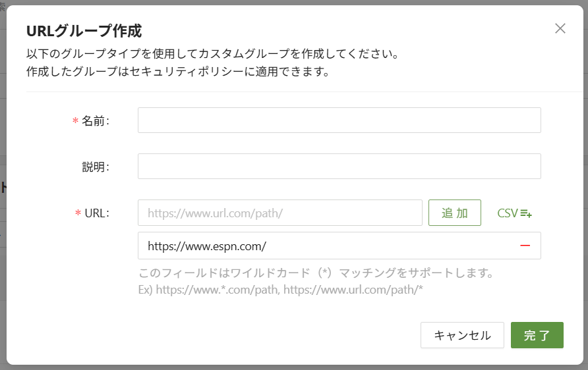588x370 pixels.
Task: Click the CSV text link
Action: [x=508, y=213]
